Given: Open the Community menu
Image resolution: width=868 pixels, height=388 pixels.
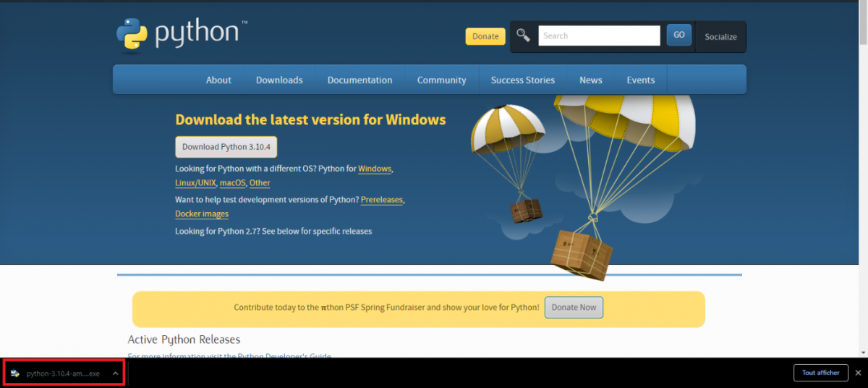Looking at the screenshot, I should coord(441,80).
